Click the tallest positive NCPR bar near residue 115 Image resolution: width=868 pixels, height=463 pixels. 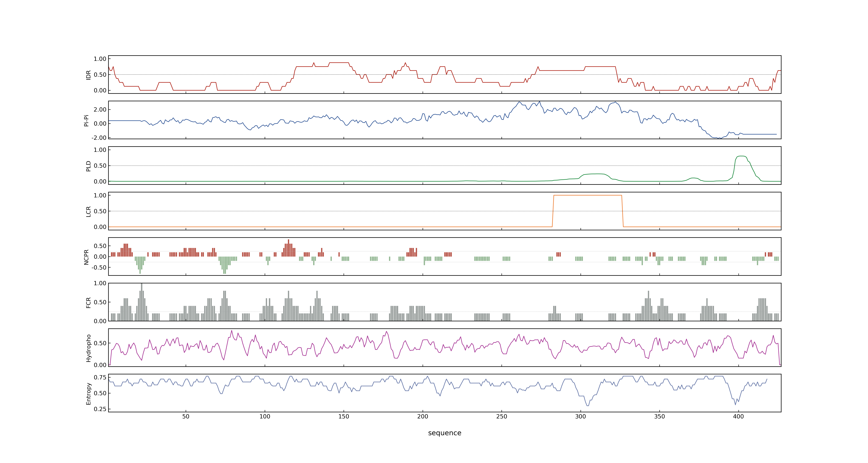(x=288, y=248)
